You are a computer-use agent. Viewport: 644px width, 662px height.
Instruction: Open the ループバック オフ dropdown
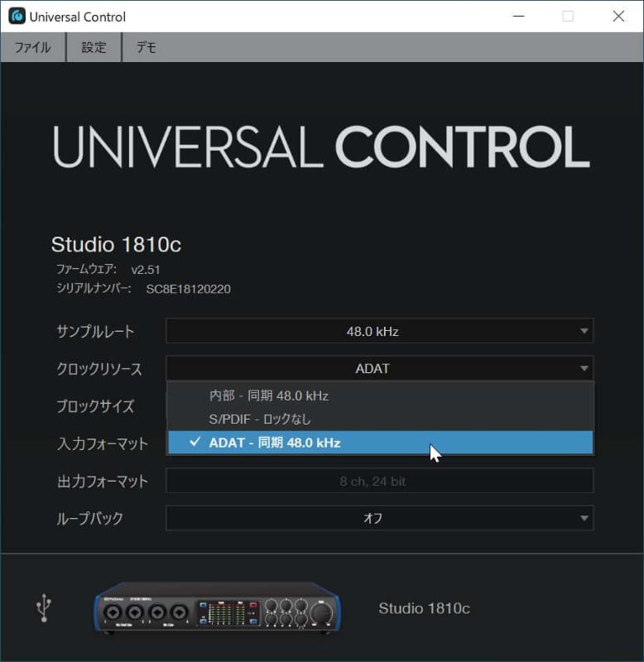380,518
